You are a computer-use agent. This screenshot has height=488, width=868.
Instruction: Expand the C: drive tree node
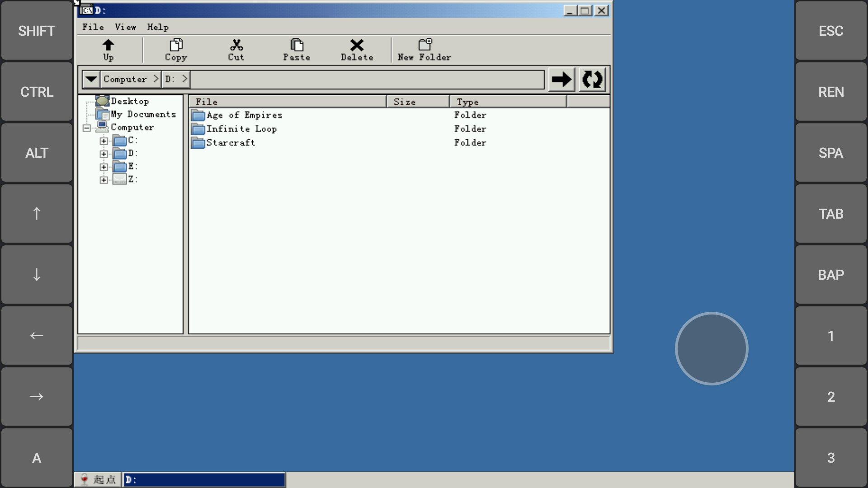[104, 141]
